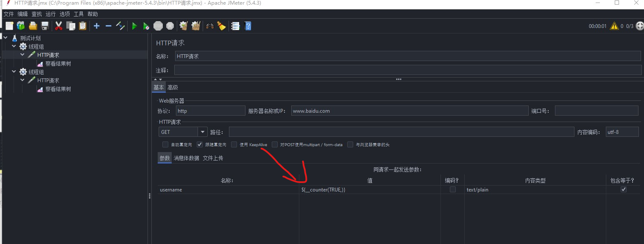Check the 编码? box for username
Image resolution: width=644 pixels, height=244 pixels.
[453, 189]
